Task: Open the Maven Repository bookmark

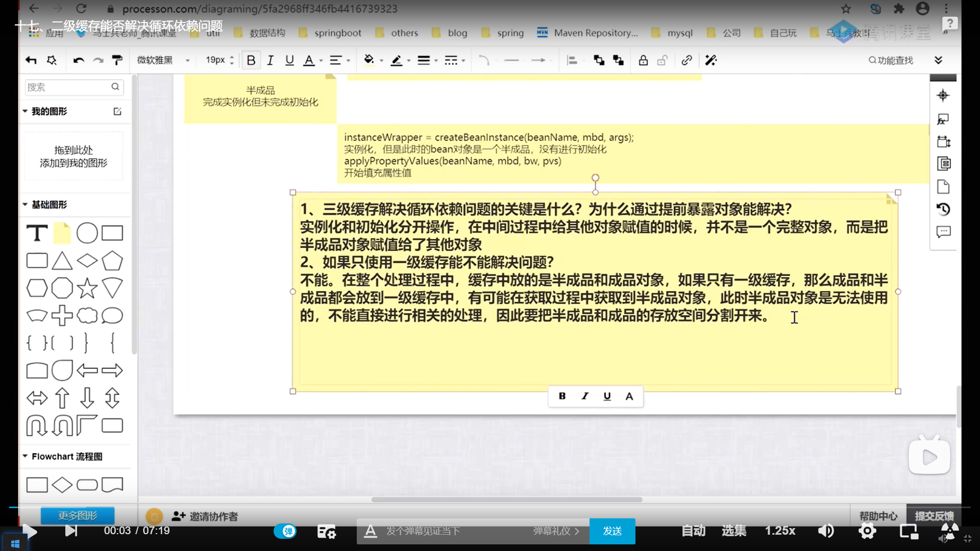Action: point(587,33)
